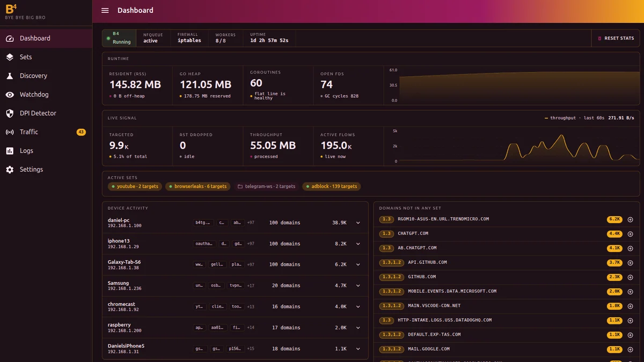This screenshot has width=644, height=362.
Task: Click plus icon beside CHATGPT.COM row
Action: click(630, 234)
